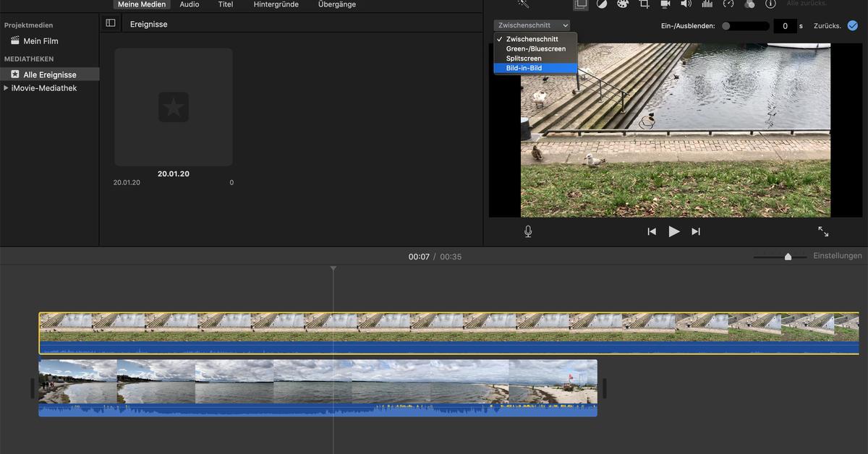Click the 00:35 total duration text
This screenshot has height=454, width=868.
click(x=451, y=257)
